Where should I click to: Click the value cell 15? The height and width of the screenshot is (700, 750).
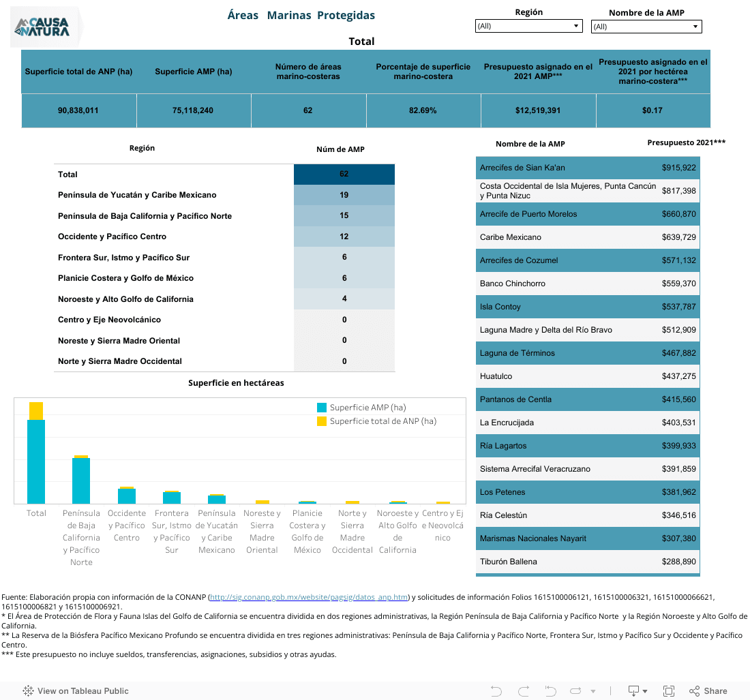click(344, 215)
